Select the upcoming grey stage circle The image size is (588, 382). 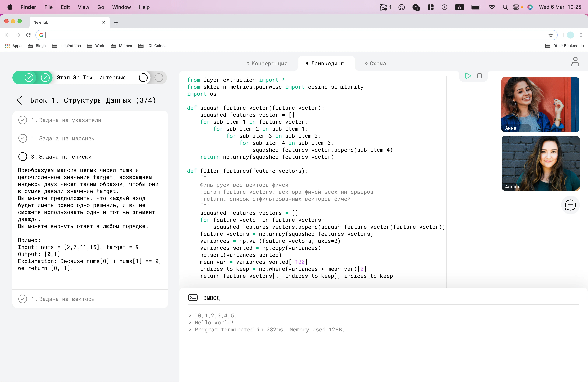(159, 78)
